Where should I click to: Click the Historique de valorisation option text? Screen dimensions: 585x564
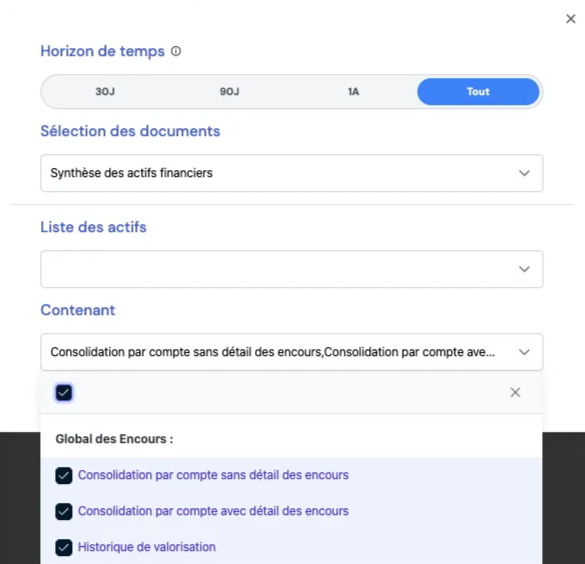click(x=147, y=547)
